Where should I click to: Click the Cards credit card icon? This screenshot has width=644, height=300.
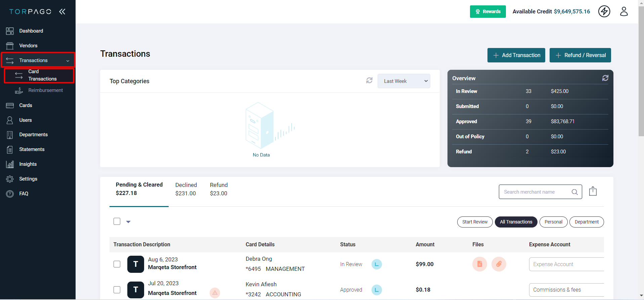click(10, 105)
